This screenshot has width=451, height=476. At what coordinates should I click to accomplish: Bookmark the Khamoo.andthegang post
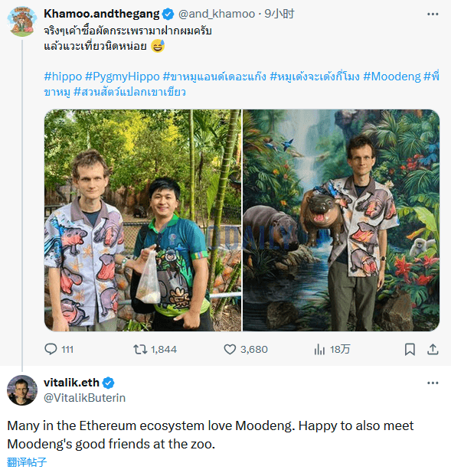[410, 350]
